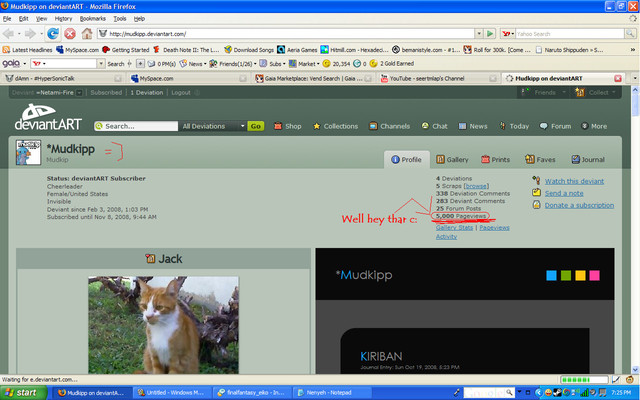
Task: Open the Download Songs bookmark
Action: point(249,50)
